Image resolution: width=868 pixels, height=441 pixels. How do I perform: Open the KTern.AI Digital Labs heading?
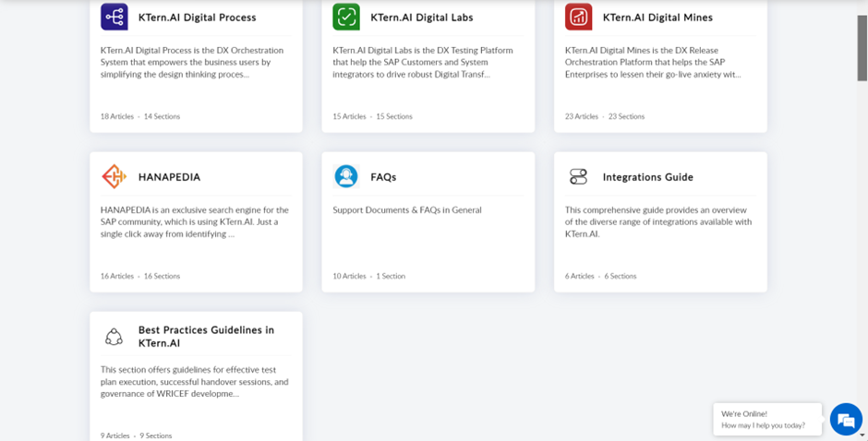coord(422,18)
